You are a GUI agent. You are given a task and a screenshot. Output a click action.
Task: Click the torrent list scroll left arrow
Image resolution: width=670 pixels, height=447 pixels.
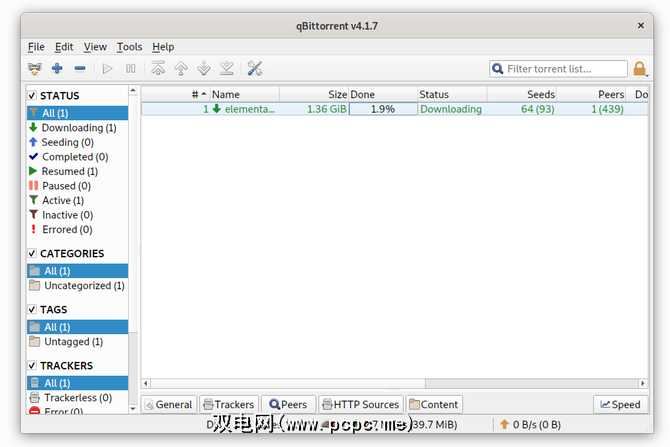point(146,383)
